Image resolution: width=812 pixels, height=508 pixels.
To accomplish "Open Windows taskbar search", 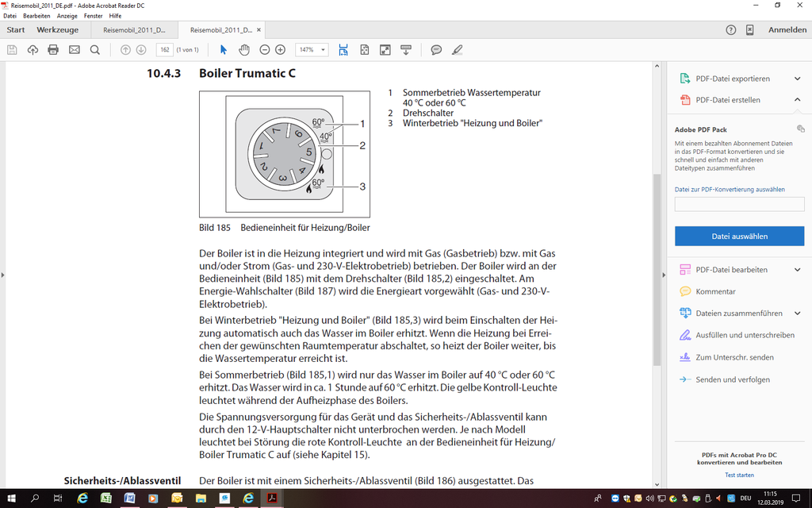I will tap(35, 498).
